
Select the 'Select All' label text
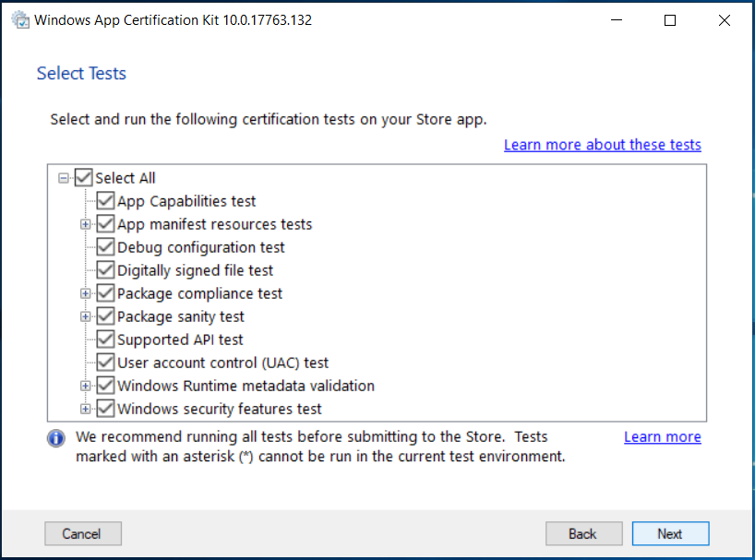point(126,178)
